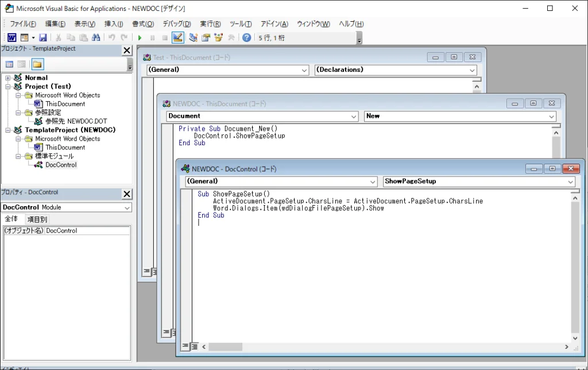Click View Object icon in Project panel
The height and width of the screenshot is (370, 588).
tap(22, 64)
